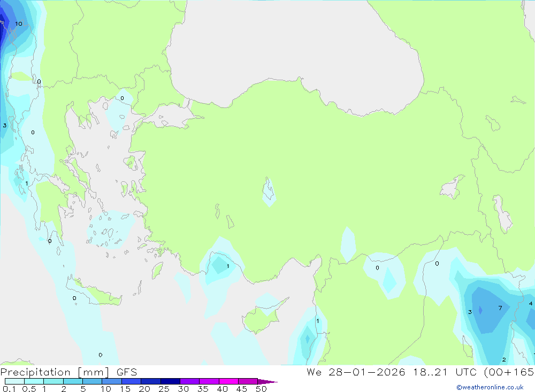
Task: Click the legend label '0.5'
Action: pos(29,389)
